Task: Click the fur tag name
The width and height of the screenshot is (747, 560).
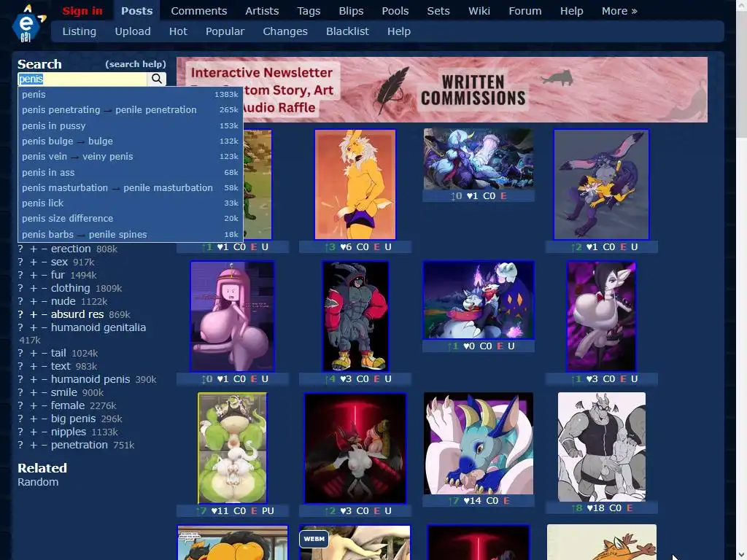Action: coord(58,275)
